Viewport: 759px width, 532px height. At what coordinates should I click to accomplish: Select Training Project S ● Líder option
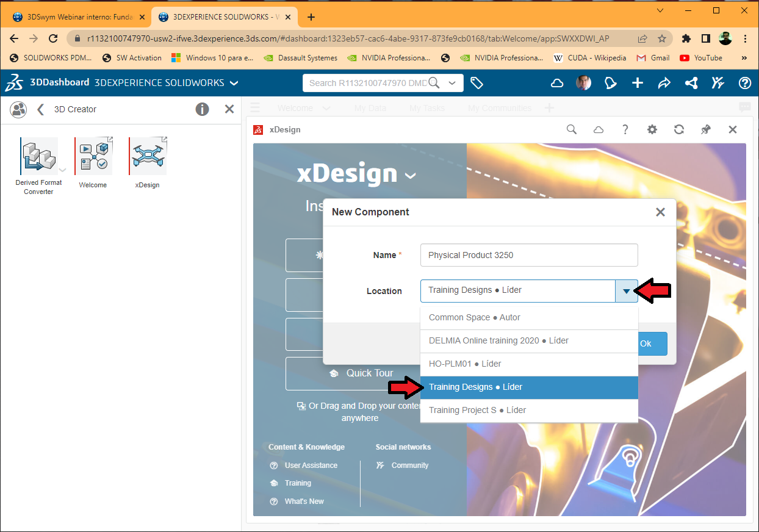click(x=529, y=411)
